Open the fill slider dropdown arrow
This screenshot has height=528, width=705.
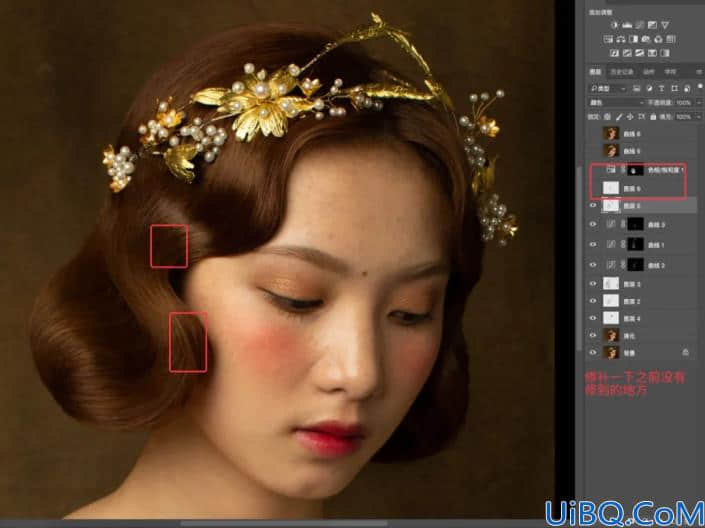pyautogui.click(x=699, y=116)
